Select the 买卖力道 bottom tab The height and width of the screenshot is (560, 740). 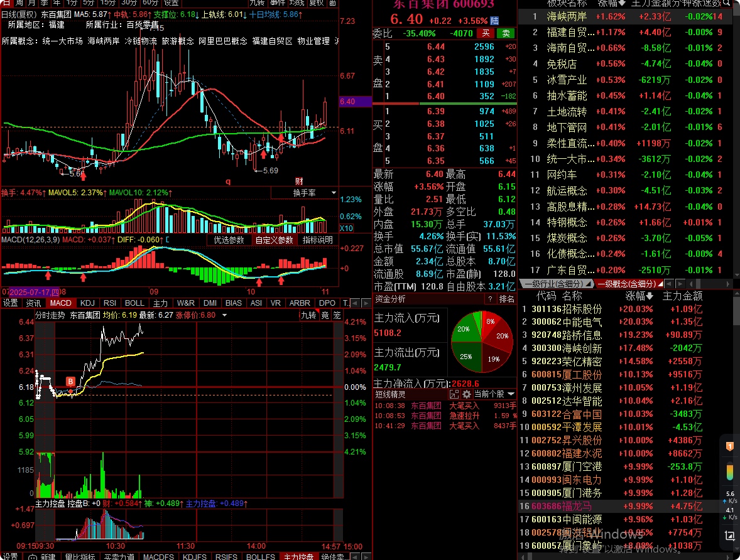click(x=119, y=557)
